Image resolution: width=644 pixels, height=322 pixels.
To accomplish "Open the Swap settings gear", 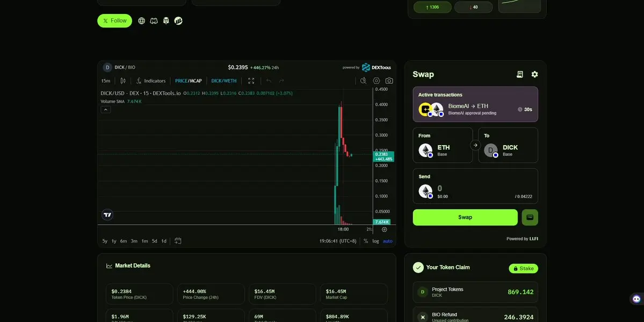I will pos(534,74).
